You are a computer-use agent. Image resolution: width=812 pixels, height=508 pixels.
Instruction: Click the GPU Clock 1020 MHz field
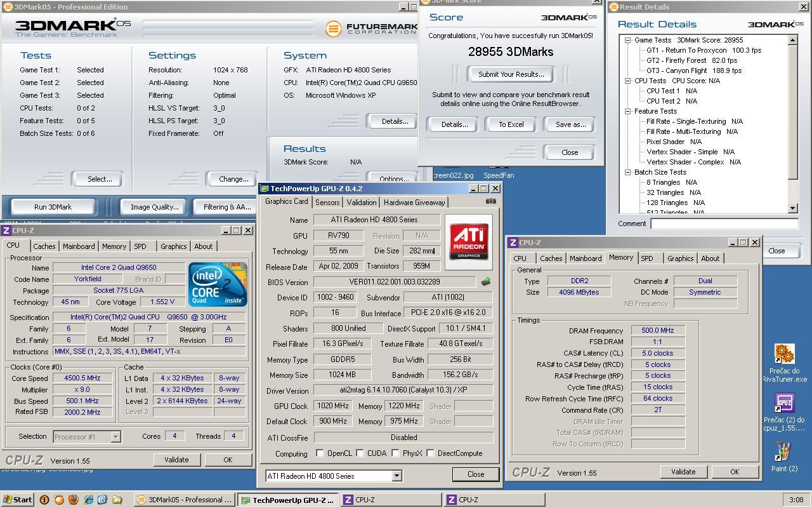coord(332,406)
